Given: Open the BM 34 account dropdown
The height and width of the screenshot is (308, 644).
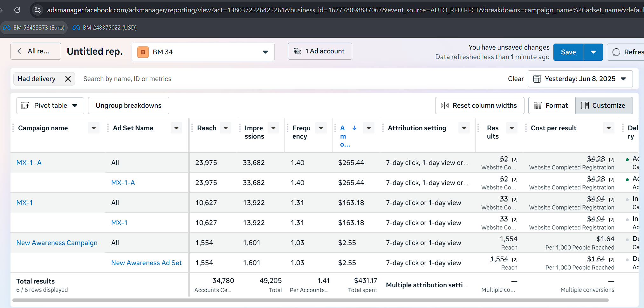Looking at the screenshot, I should point(203,52).
